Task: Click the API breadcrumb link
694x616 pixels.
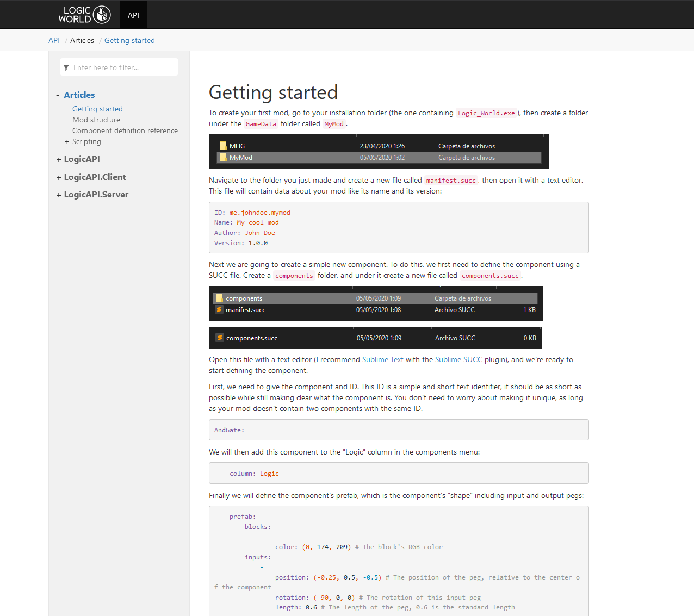Action: click(x=54, y=41)
